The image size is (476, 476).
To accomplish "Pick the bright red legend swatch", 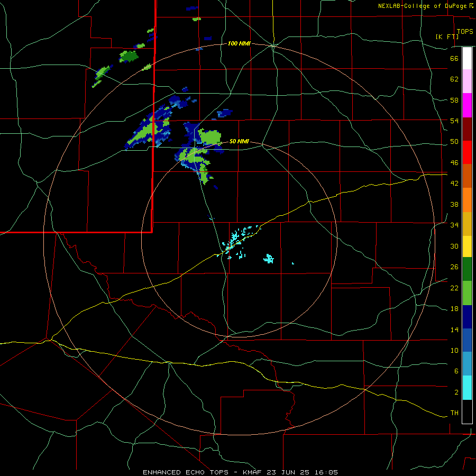I will [x=467, y=152].
